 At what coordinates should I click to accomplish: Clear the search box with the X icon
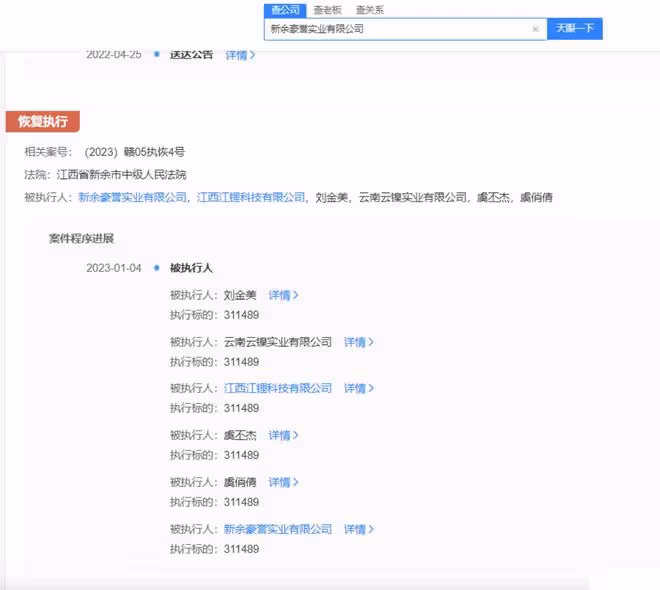(535, 29)
